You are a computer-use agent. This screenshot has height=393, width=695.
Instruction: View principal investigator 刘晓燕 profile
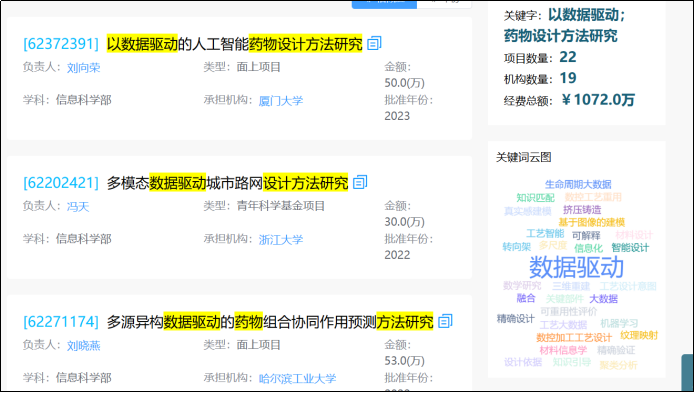click(x=84, y=346)
